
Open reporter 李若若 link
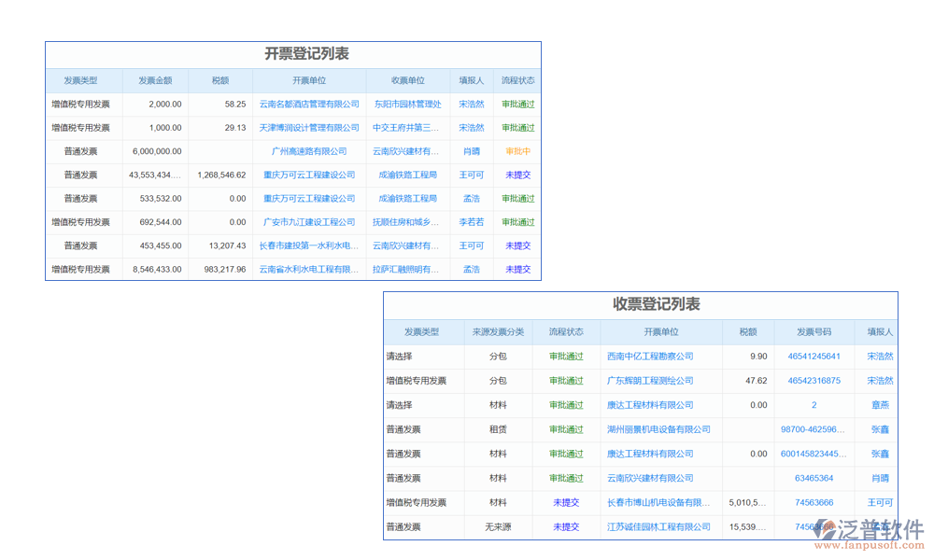(x=471, y=222)
